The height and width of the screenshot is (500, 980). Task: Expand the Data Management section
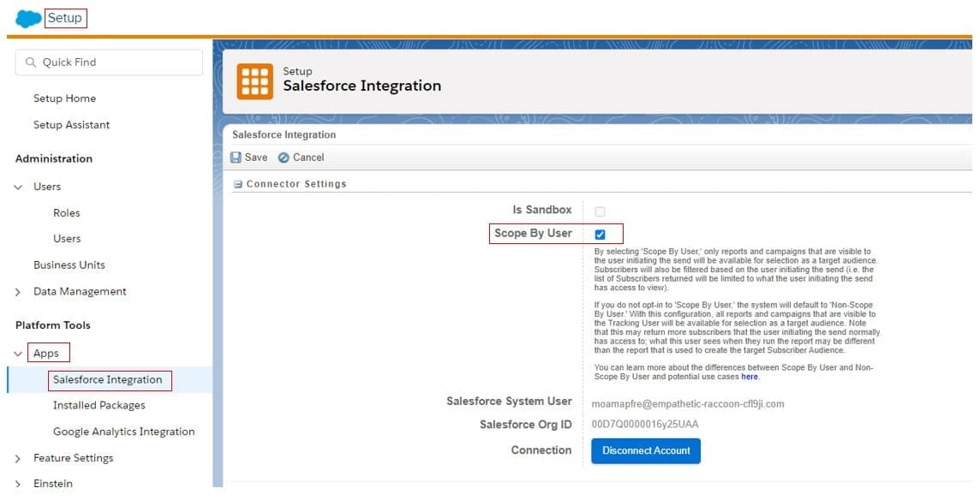tap(19, 292)
